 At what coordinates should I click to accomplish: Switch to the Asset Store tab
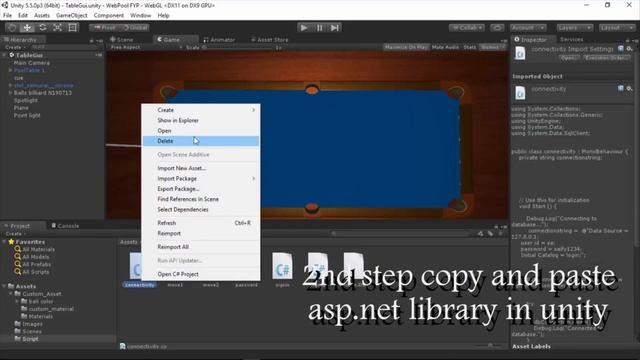269,40
